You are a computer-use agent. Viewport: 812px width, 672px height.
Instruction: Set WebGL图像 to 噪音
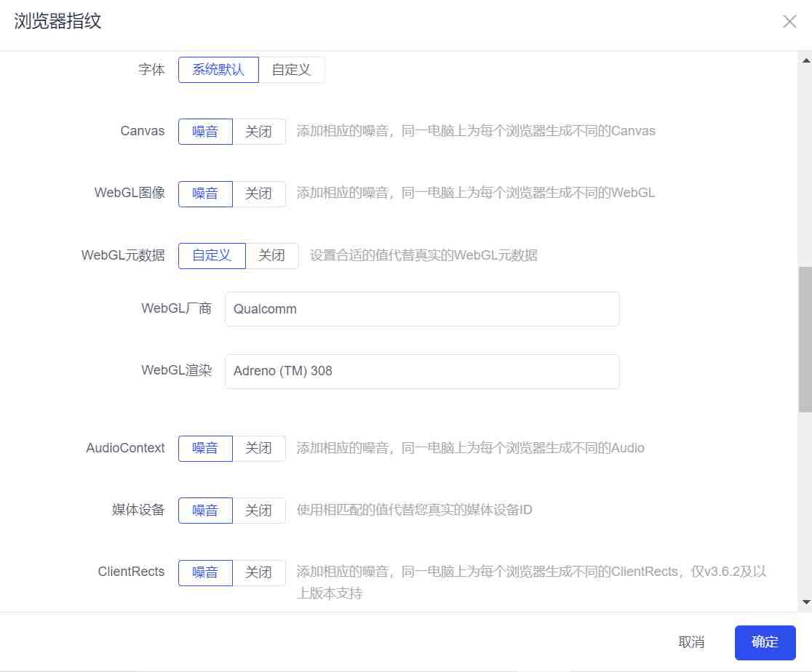[205, 193]
